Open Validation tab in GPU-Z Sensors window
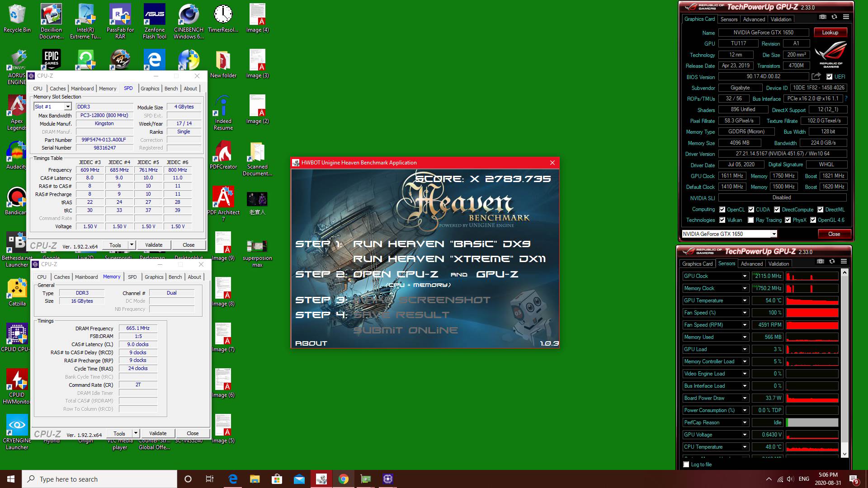This screenshot has width=868, height=488. (778, 264)
